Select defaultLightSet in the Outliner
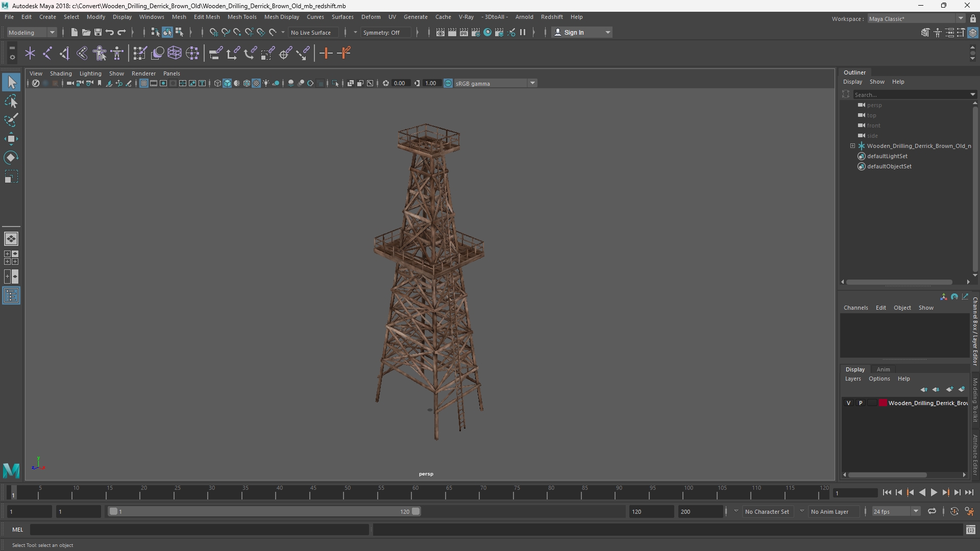This screenshot has width=980, height=551. tap(887, 156)
